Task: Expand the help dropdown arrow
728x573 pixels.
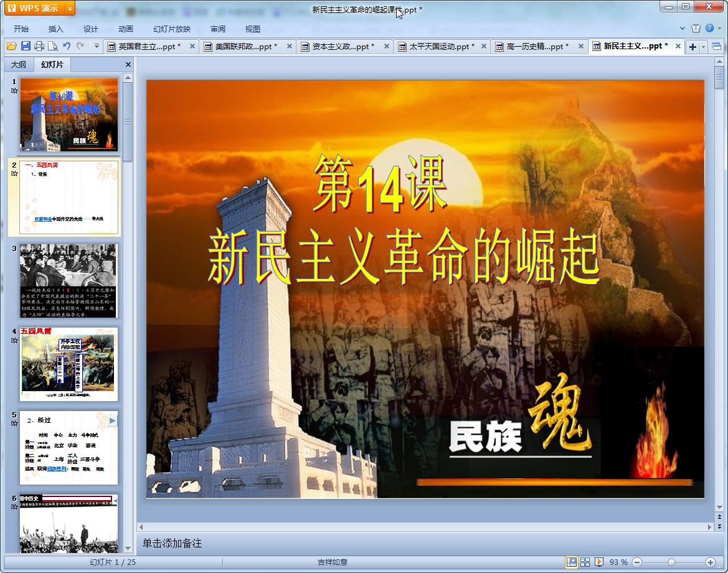Action: tap(720, 28)
